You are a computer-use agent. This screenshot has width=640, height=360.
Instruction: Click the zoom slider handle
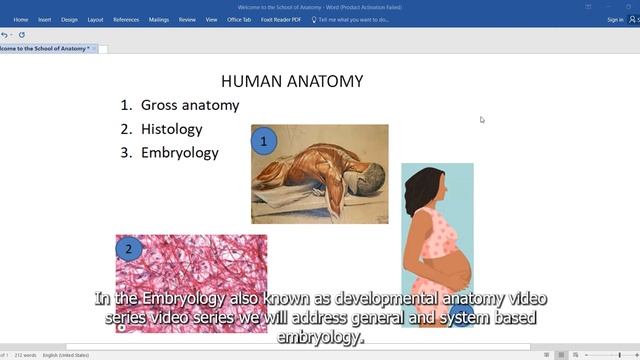tap(620, 355)
